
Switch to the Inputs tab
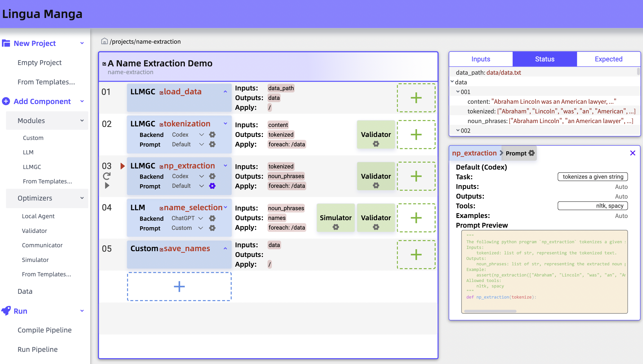coord(481,59)
